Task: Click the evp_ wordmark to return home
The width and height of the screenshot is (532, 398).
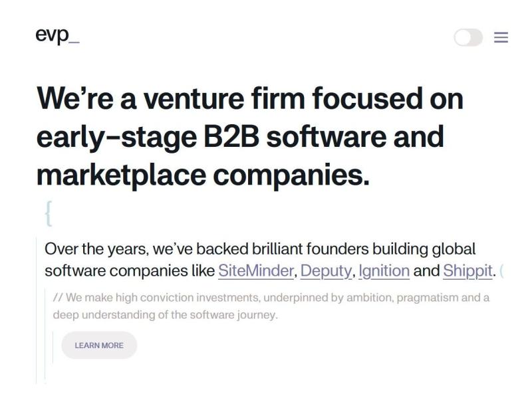Action: click(x=57, y=38)
